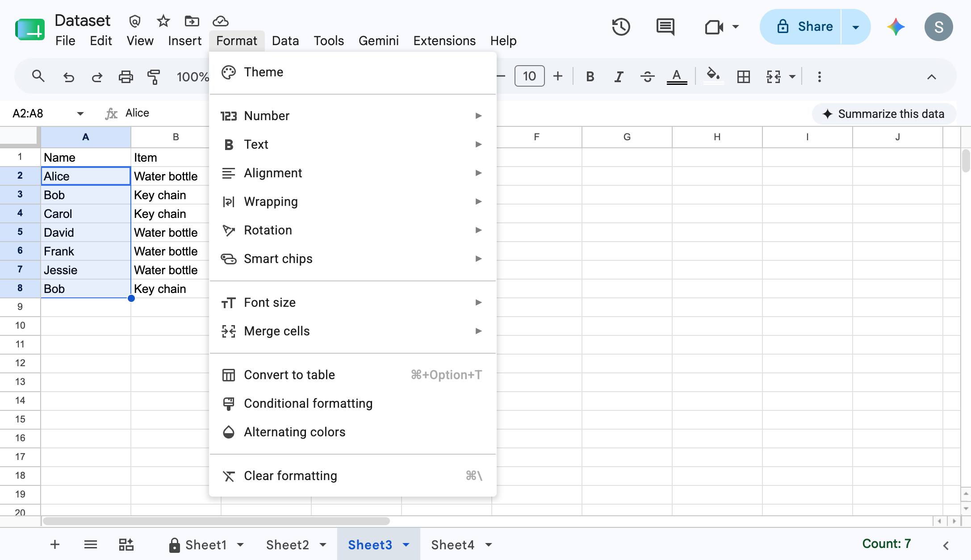Undo the last action
Image resolution: width=971 pixels, height=560 pixels.
(x=68, y=77)
